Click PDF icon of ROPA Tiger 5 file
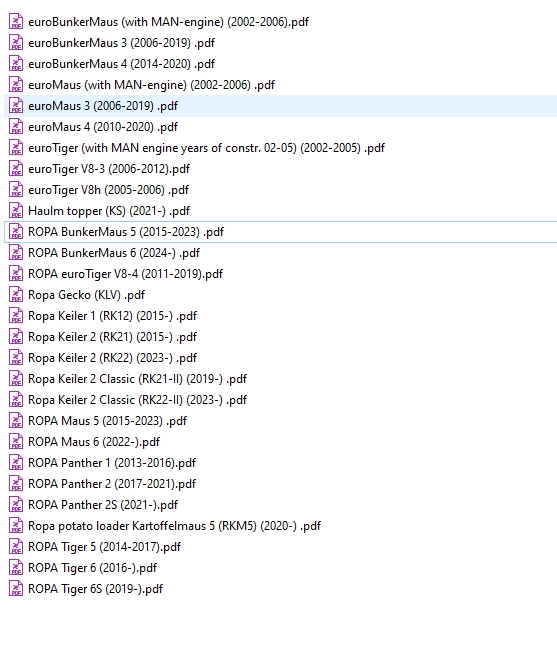Viewport: 557px width, 655px height. click(16, 546)
